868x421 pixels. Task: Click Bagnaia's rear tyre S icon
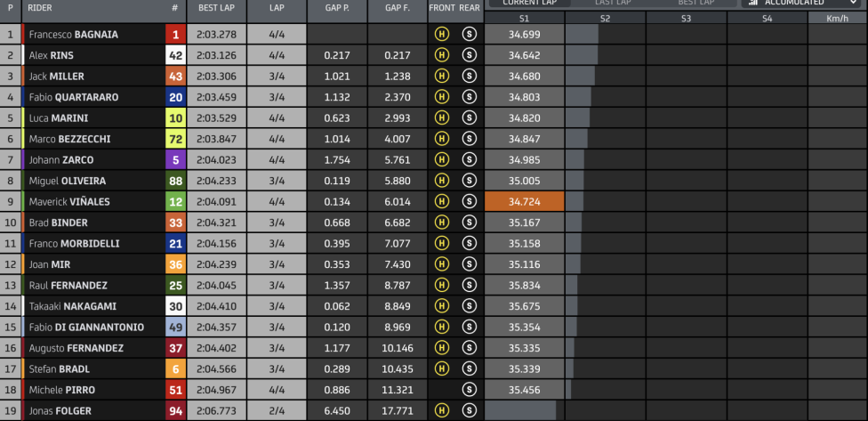coord(470,35)
